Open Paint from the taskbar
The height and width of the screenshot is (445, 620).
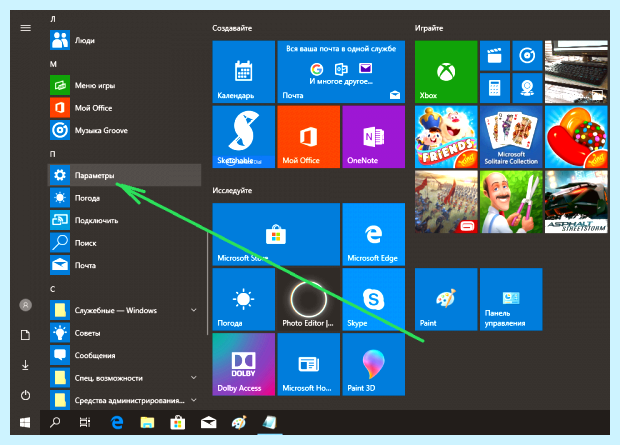[x=239, y=422]
